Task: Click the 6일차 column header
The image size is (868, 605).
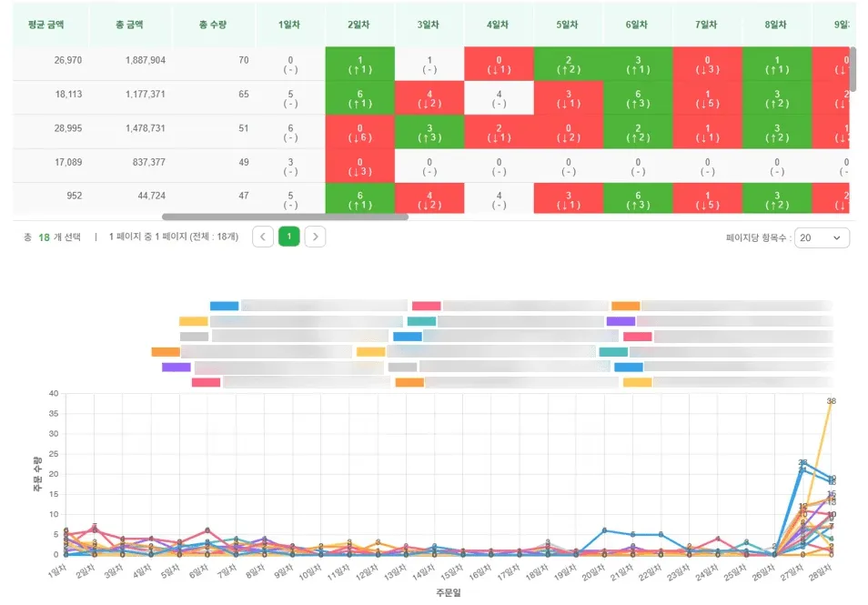Action: [x=637, y=25]
